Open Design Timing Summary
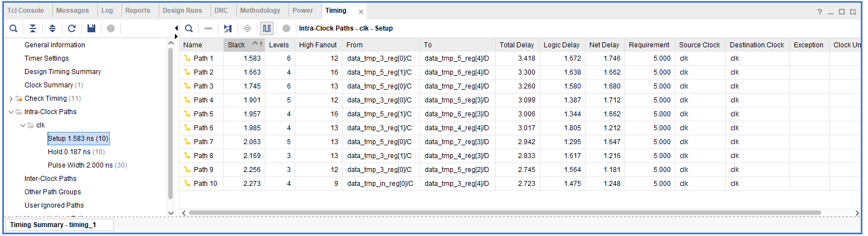 [x=63, y=72]
